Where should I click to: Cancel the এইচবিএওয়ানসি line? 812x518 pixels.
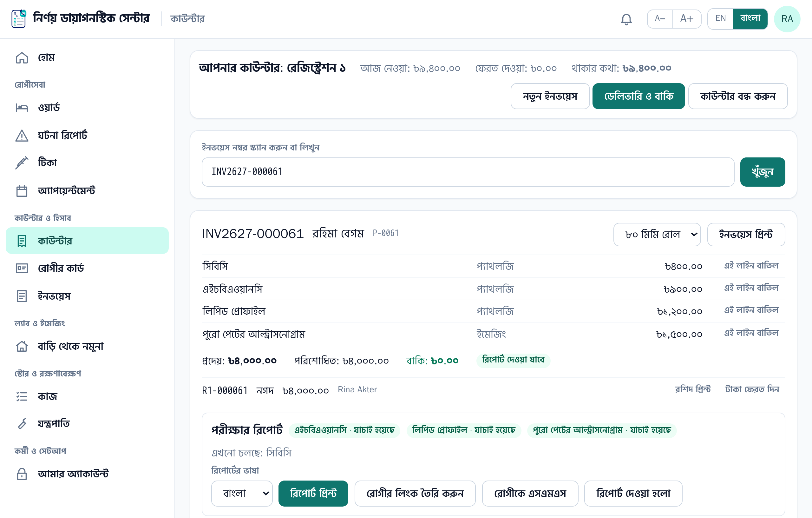click(751, 288)
